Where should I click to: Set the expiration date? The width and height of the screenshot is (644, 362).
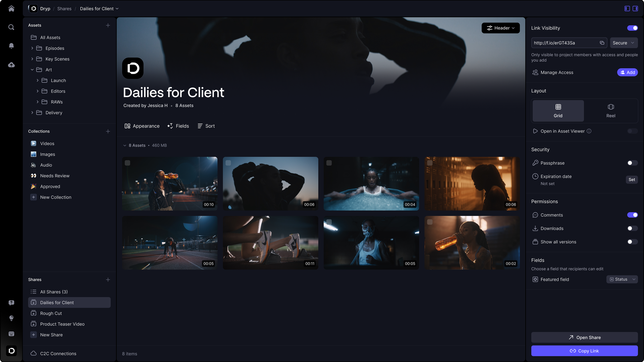(x=631, y=180)
